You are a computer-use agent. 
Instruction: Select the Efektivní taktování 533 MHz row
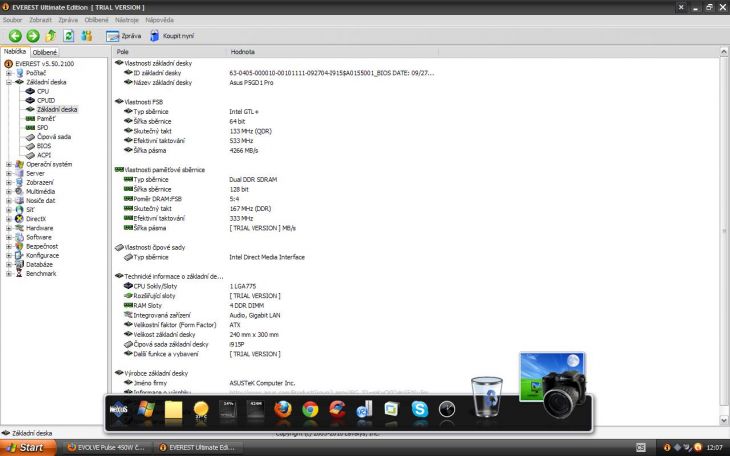tap(275, 141)
